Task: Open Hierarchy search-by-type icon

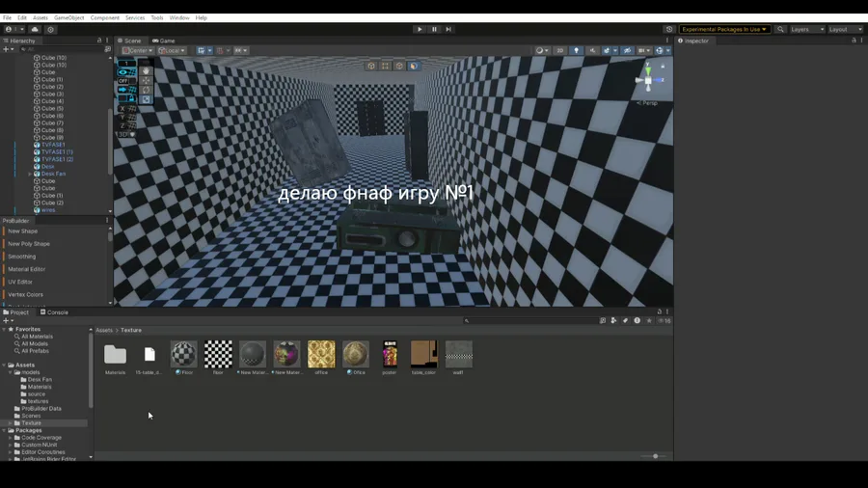Action: coord(108,49)
